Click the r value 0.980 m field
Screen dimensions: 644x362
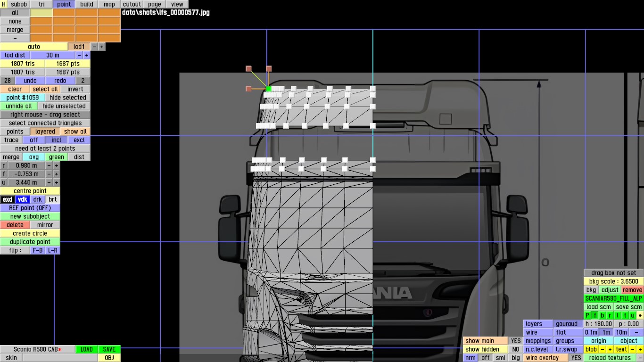(26, 165)
